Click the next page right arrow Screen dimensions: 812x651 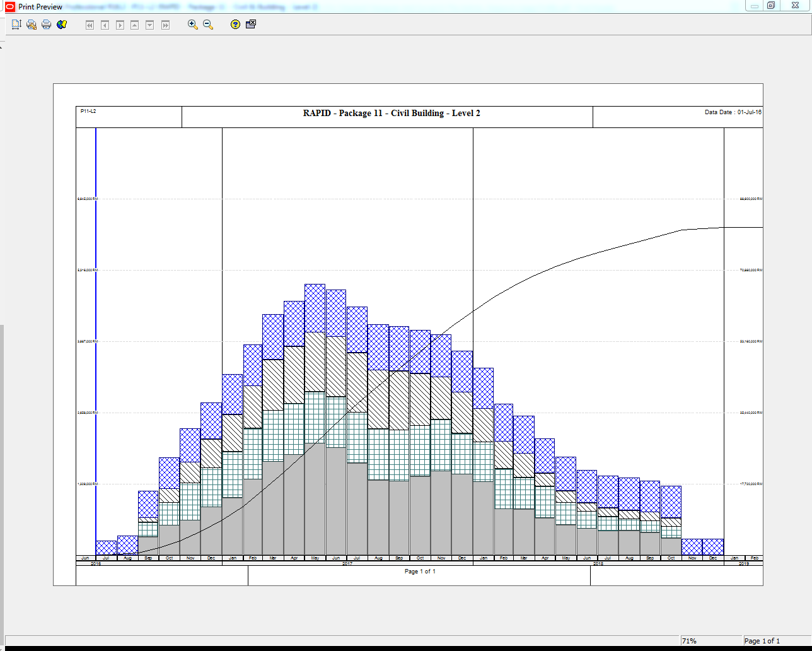coord(120,25)
